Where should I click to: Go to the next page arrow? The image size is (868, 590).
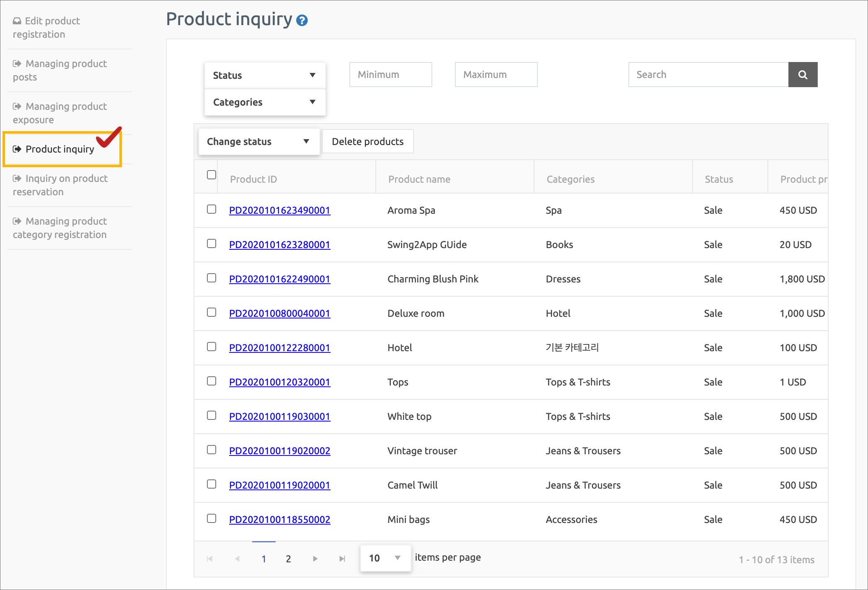point(315,559)
